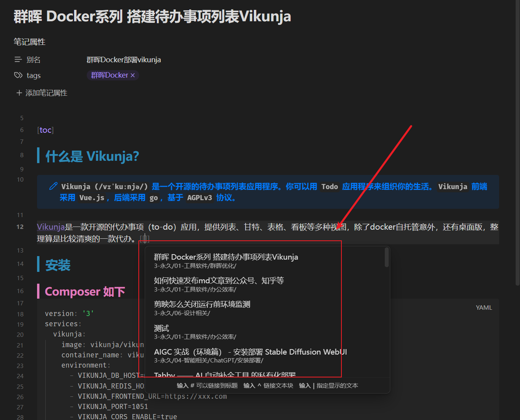Viewport: 520px width, 420px height.
Task: Click the suggestion popup scrollbar
Action: coord(387,258)
